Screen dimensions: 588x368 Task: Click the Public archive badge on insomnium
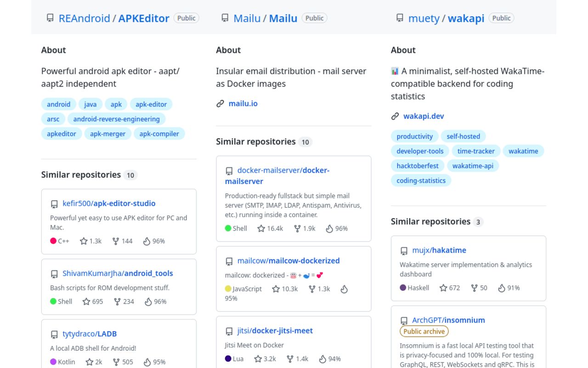424,331
